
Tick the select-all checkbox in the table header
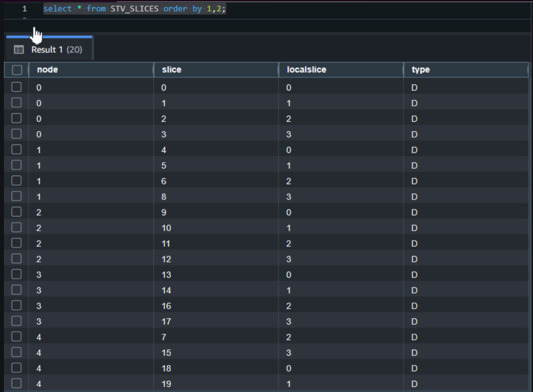point(17,70)
